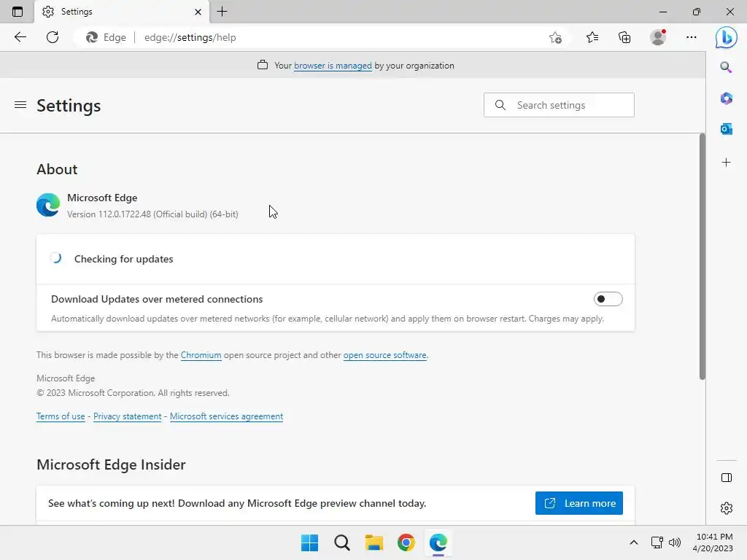This screenshot has width=747, height=560.
Task: Open Google Chrome from taskbar
Action: (x=406, y=542)
